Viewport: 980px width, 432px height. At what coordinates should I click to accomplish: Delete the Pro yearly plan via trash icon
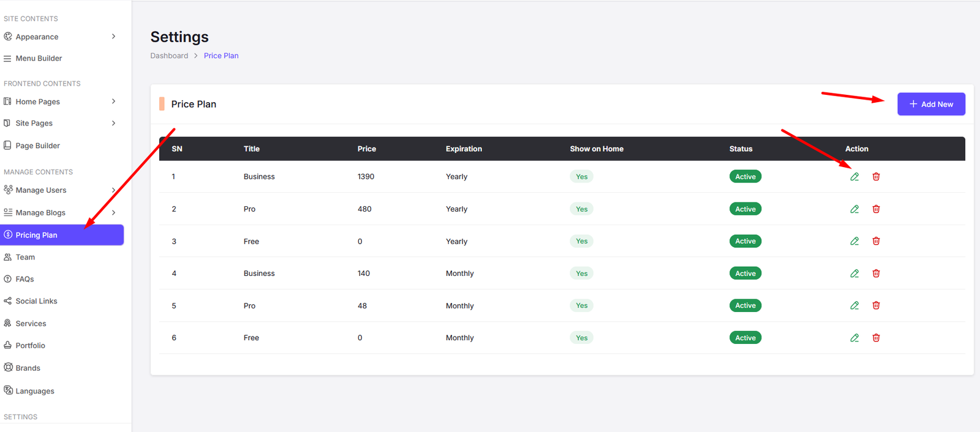pos(876,209)
